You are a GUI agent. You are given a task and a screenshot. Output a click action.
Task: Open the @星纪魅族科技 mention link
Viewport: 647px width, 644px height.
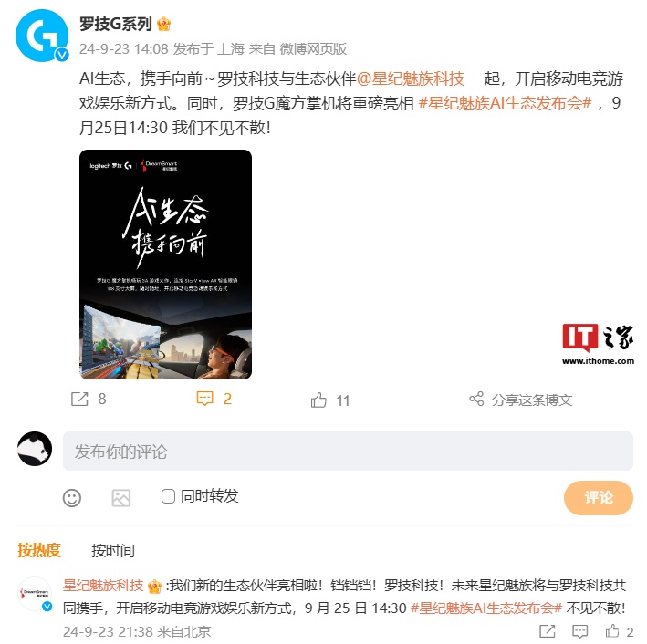point(411,78)
